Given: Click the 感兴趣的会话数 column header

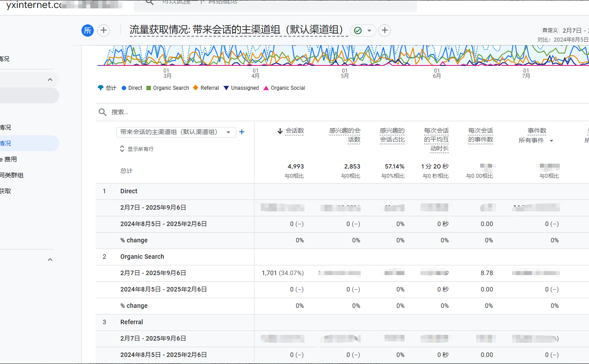Looking at the screenshot, I should click(345, 135).
